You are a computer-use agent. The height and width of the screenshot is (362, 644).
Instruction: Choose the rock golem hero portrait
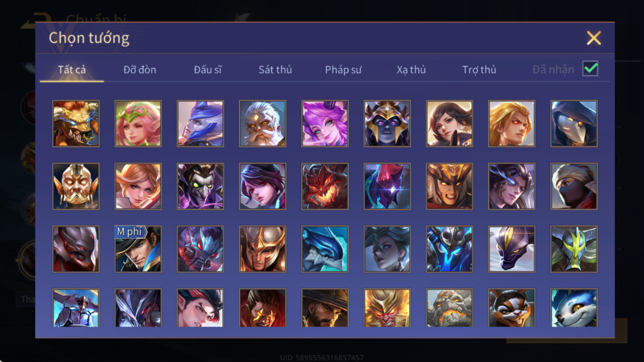(449, 308)
